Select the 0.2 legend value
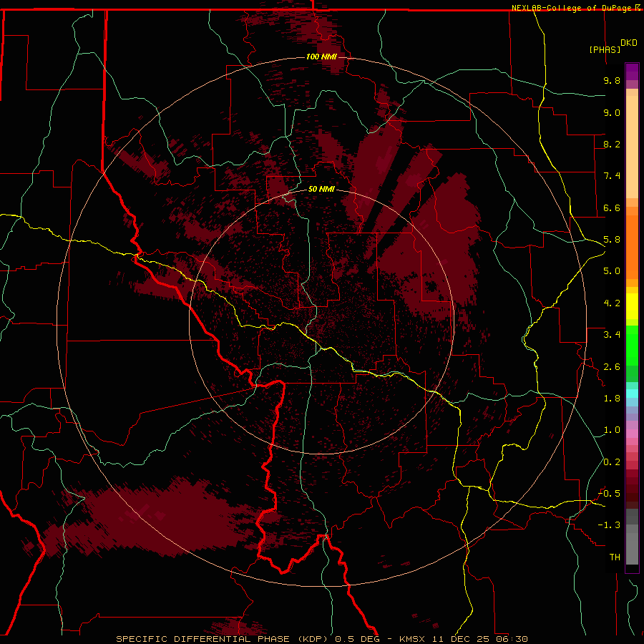 pyautogui.click(x=612, y=462)
